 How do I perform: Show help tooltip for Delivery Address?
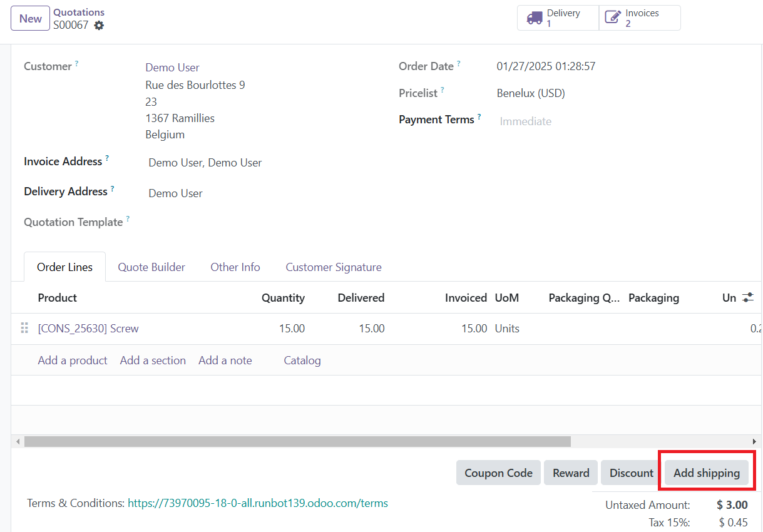pos(113,188)
